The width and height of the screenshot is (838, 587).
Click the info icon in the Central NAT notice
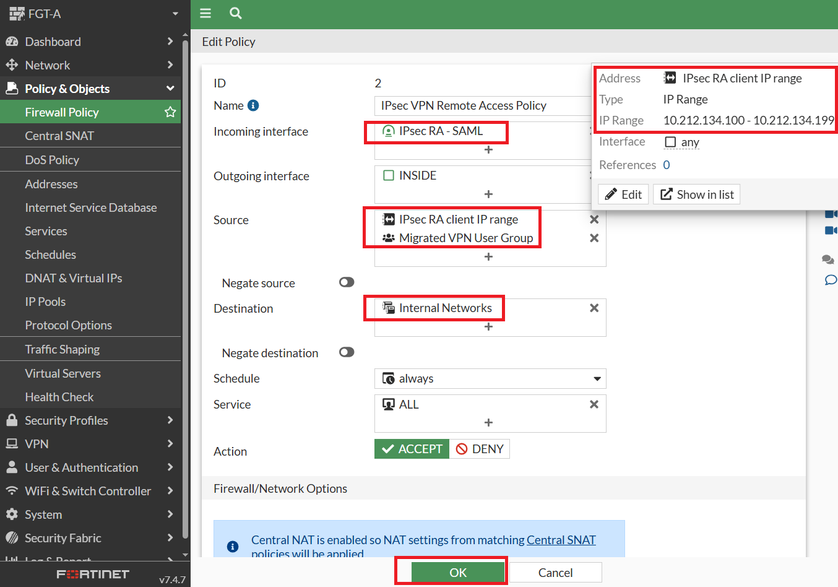(x=232, y=546)
